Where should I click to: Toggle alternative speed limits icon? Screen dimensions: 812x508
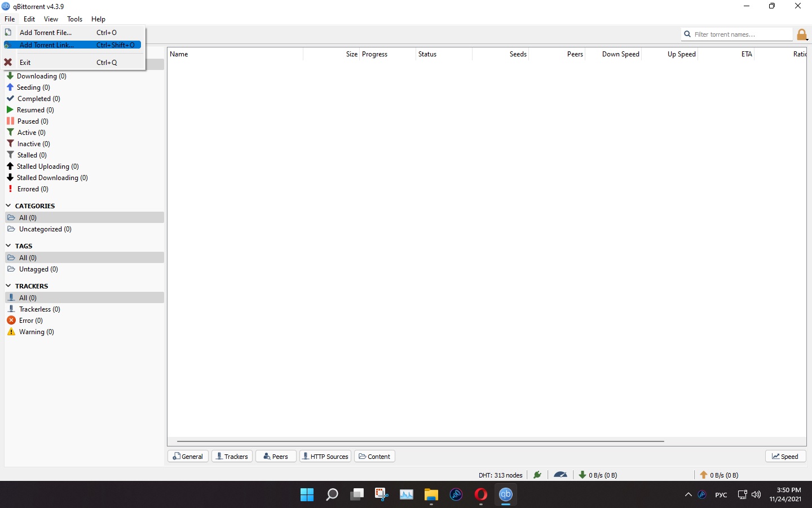(561, 475)
